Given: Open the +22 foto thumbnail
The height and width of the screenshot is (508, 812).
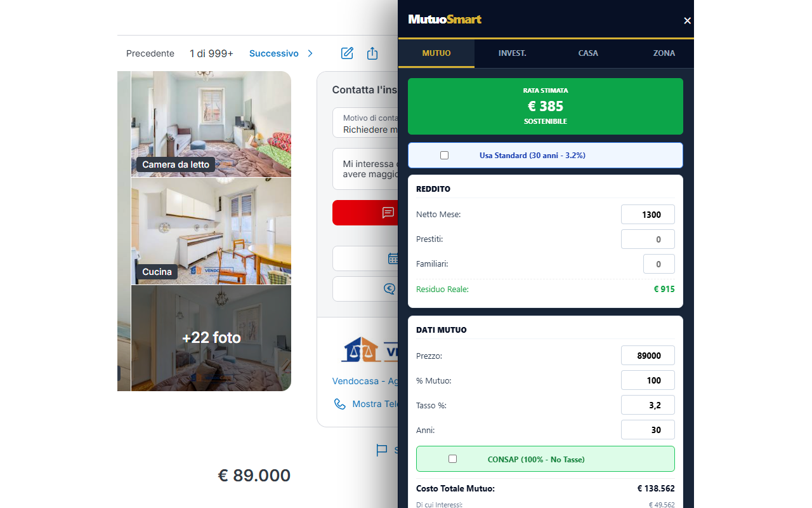Looking at the screenshot, I should pos(211,338).
